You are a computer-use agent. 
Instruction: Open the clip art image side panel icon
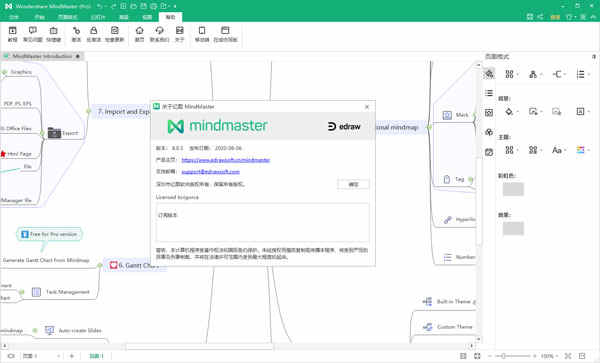pyautogui.click(x=489, y=112)
